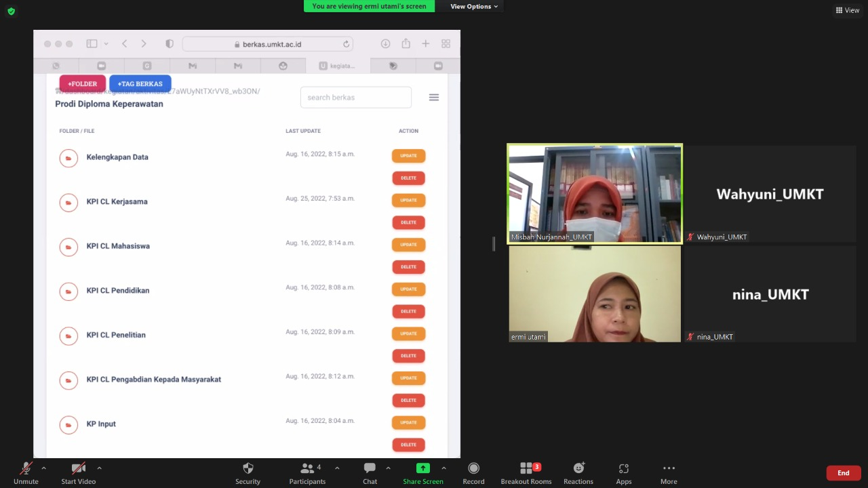Click the search berkas input field
Screen dimensions: 868x488
[x=355, y=98]
